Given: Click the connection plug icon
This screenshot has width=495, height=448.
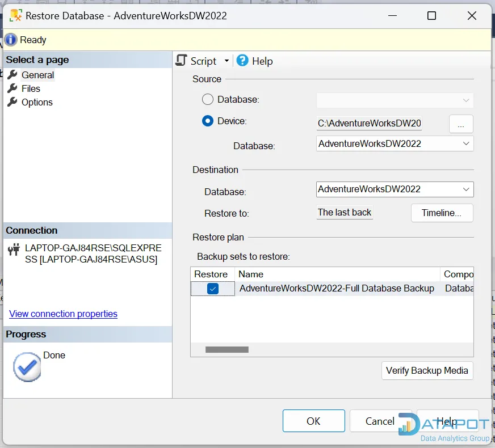Looking at the screenshot, I should [x=14, y=250].
